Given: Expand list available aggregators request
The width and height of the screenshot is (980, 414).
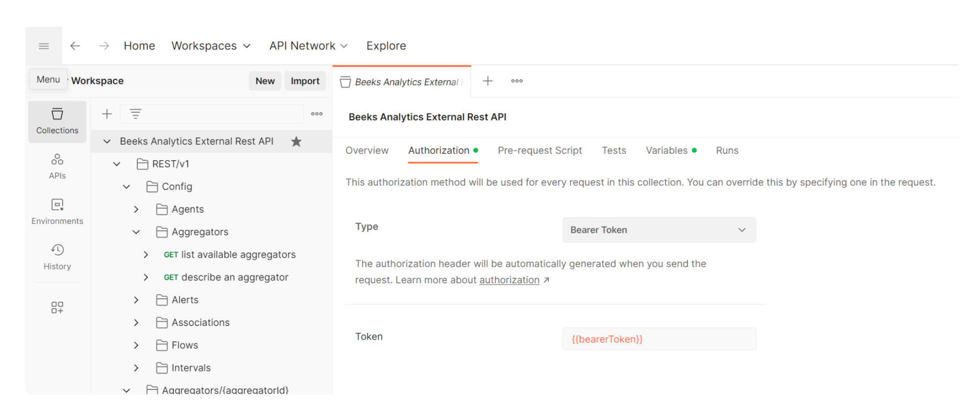Looking at the screenshot, I should [146, 255].
